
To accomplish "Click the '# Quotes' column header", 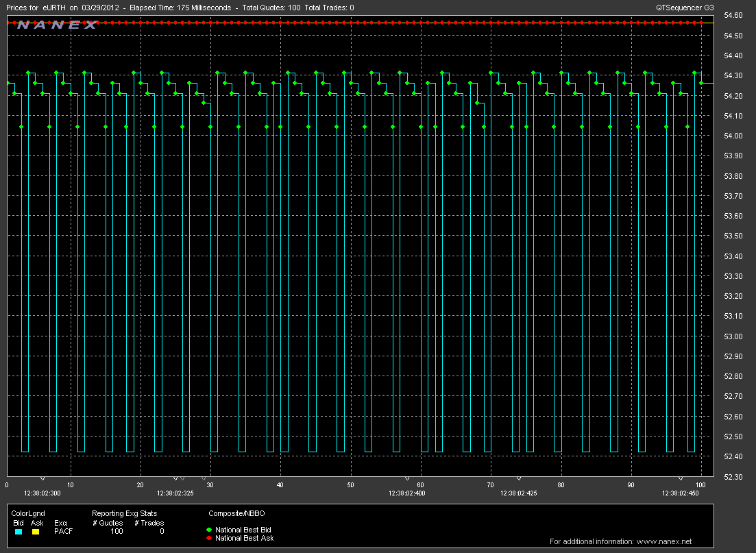I will pos(108,523).
